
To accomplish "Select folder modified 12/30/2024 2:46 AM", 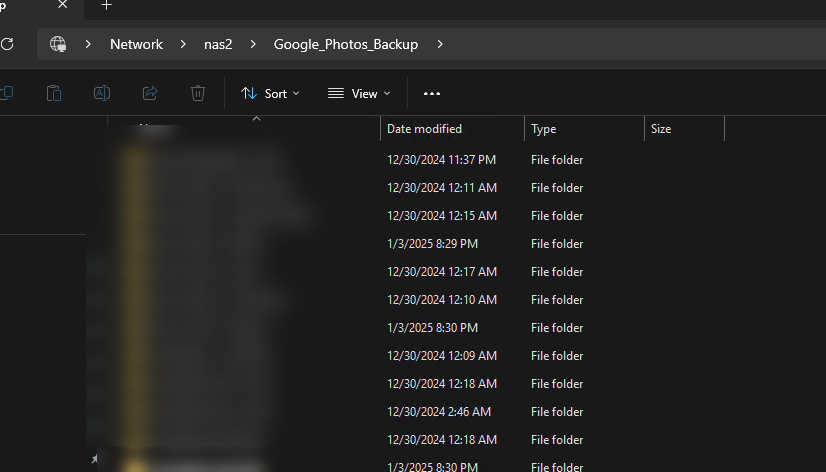I will pos(440,412).
